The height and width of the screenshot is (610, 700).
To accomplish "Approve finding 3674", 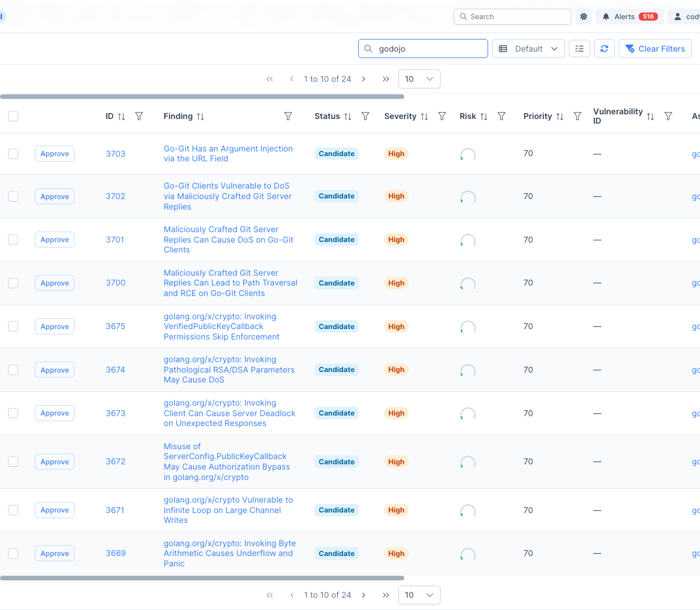I will click(x=55, y=370).
